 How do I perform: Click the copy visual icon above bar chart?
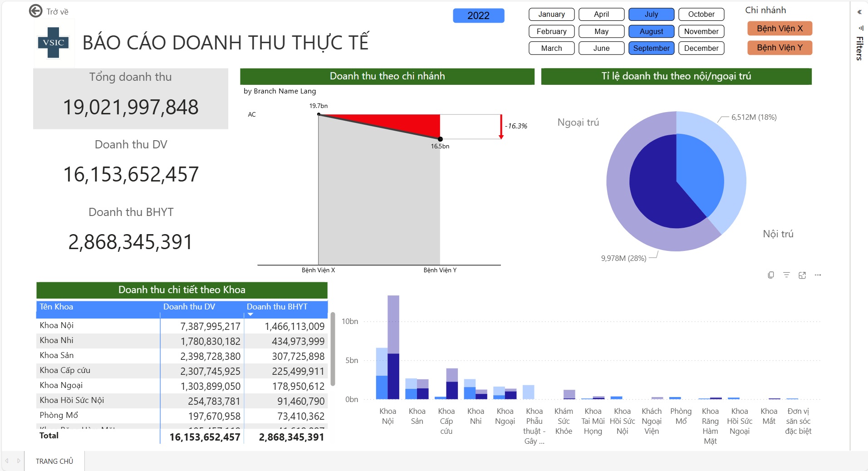click(x=770, y=275)
